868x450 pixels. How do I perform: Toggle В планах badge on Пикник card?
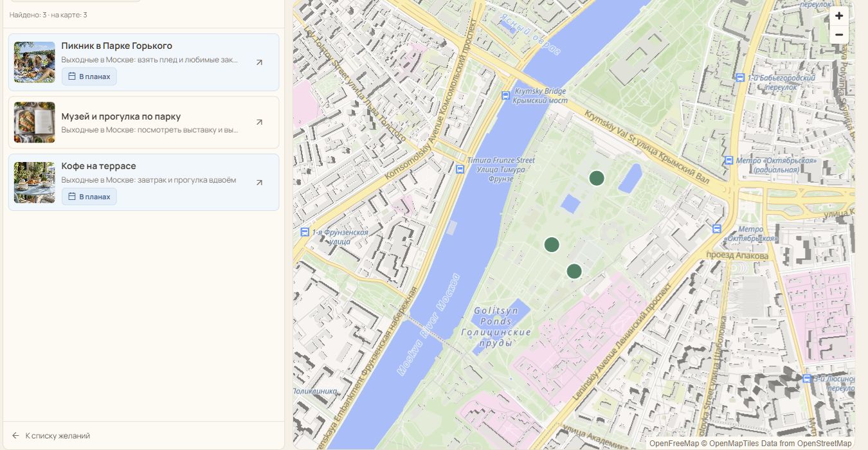tap(89, 76)
